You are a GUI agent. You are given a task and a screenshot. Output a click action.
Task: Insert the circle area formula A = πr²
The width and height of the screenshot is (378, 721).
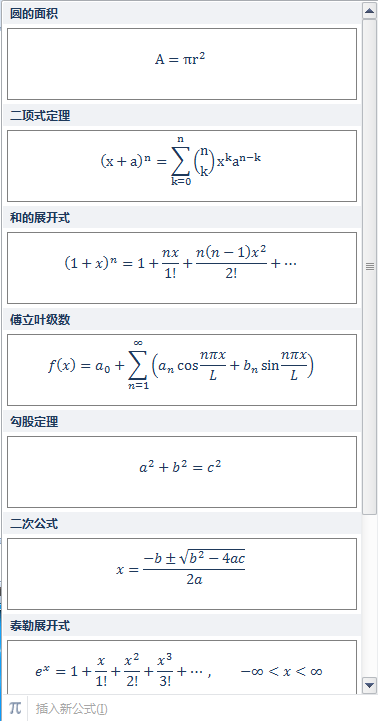(x=182, y=64)
